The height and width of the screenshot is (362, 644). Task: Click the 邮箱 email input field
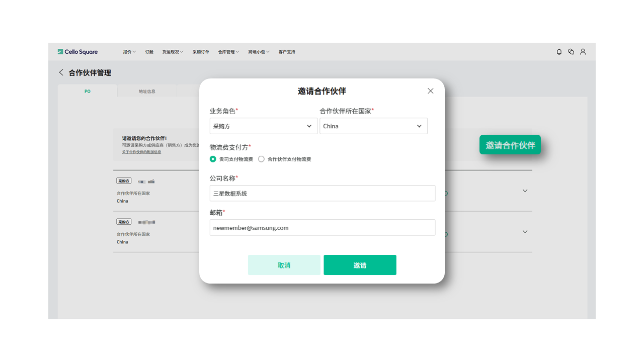pos(323,227)
